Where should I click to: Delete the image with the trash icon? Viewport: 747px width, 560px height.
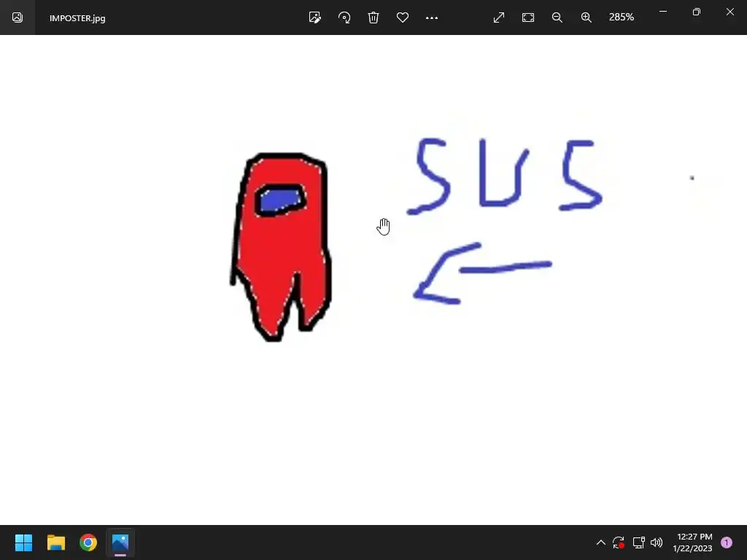(x=373, y=17)
